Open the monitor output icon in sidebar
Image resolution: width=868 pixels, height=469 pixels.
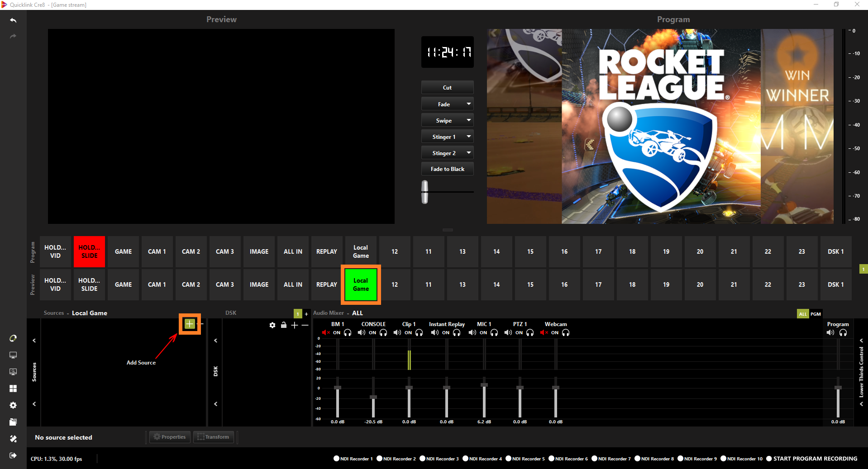13,355
